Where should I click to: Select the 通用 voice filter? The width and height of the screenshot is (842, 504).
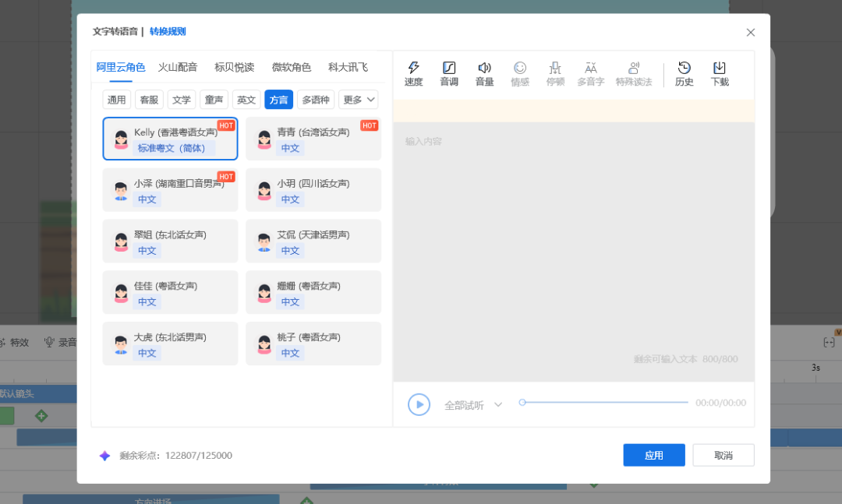[x=117, y=100]
